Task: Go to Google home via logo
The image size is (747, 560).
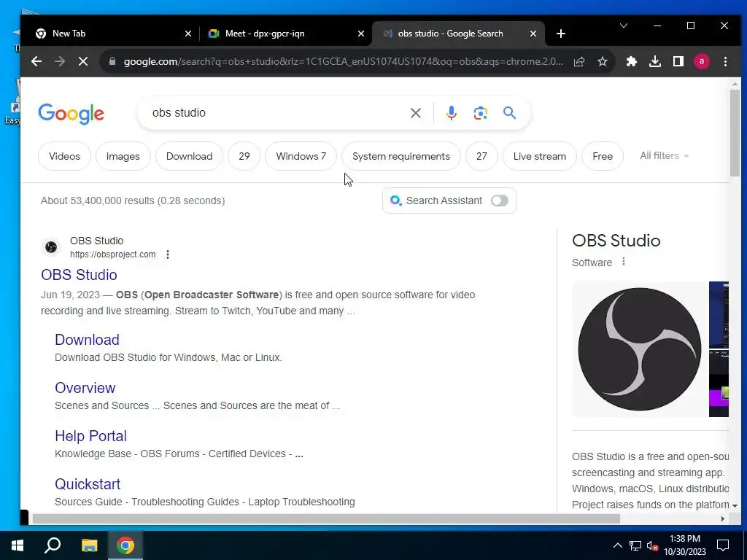Action: point(71,114)
